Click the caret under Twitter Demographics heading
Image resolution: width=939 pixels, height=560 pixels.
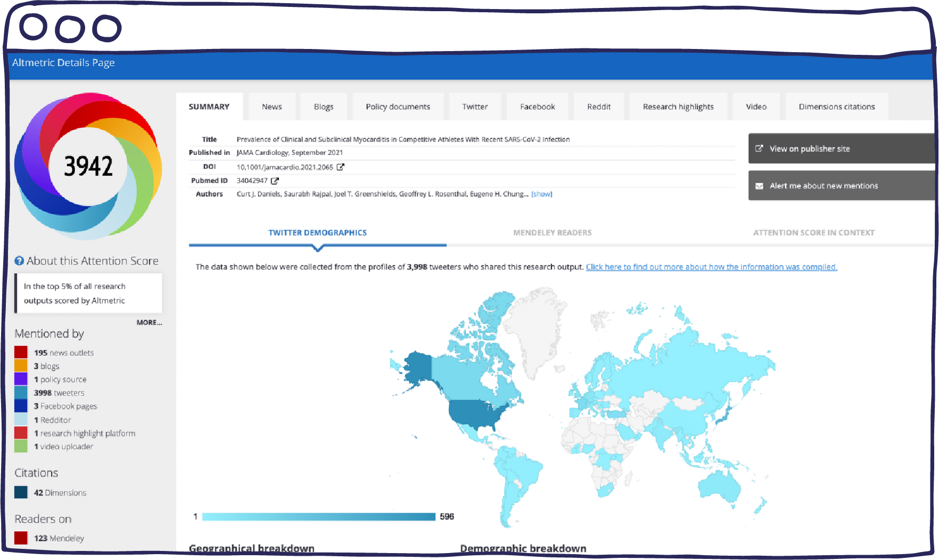(318, 248)
